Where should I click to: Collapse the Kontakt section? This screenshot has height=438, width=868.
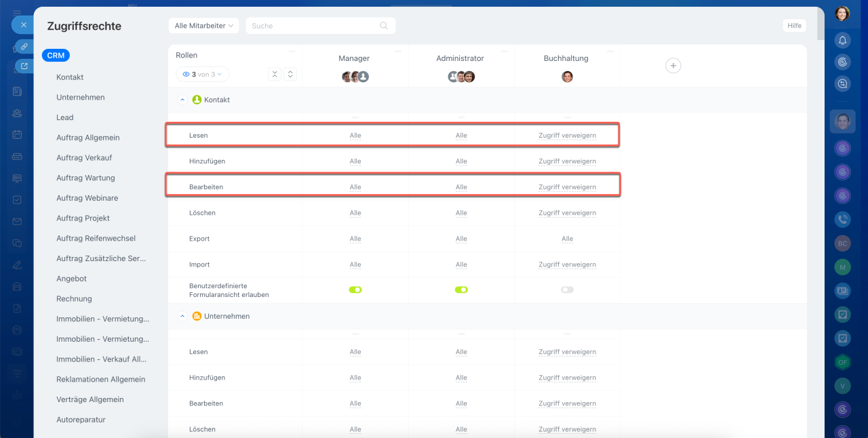[x=182, y=100]
